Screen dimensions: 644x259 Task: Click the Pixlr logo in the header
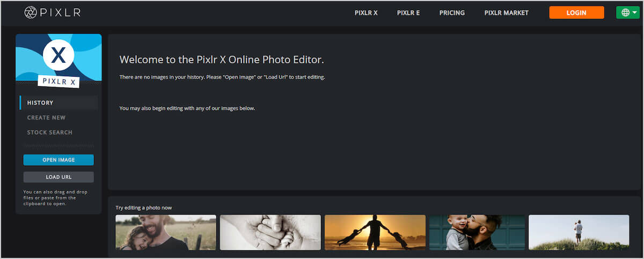click(x=53, y=12)
